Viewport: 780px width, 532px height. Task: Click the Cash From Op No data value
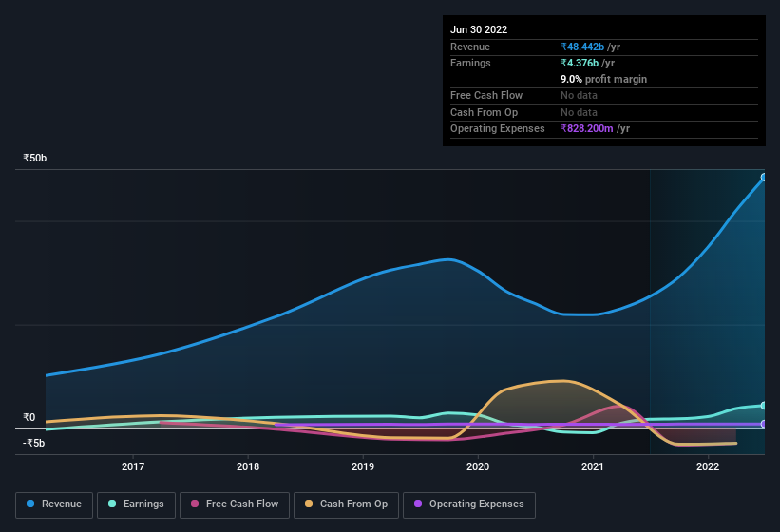point(579,112)
